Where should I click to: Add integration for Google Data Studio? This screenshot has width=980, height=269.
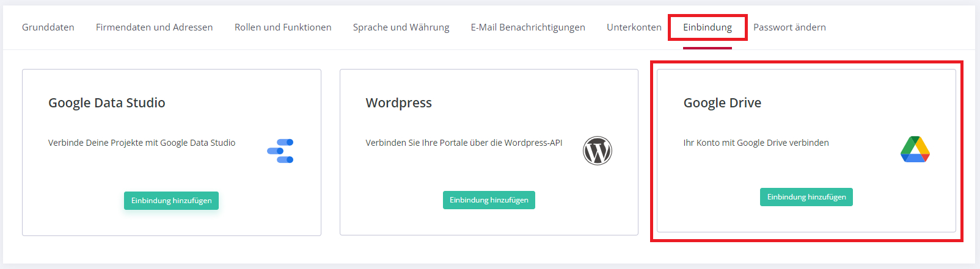[x=171, y=201]
